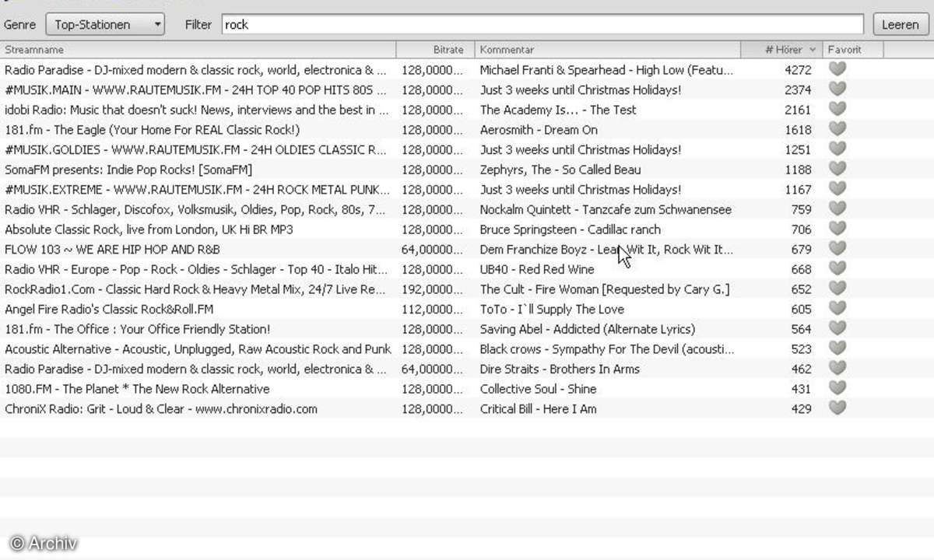The width and height of the screenshot is (934, 560).
Task: Click the 192,0000 bitrate cell
Action: (432, 289)
